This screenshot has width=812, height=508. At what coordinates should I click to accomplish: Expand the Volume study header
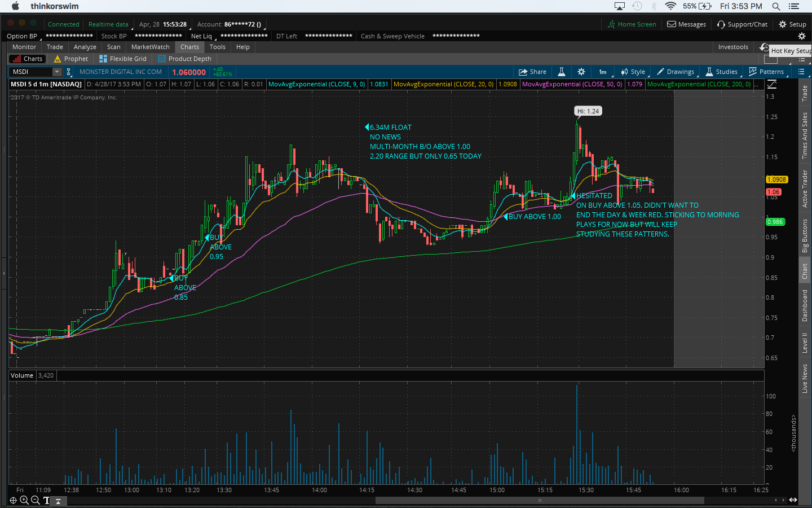click(x=22, y=375)
